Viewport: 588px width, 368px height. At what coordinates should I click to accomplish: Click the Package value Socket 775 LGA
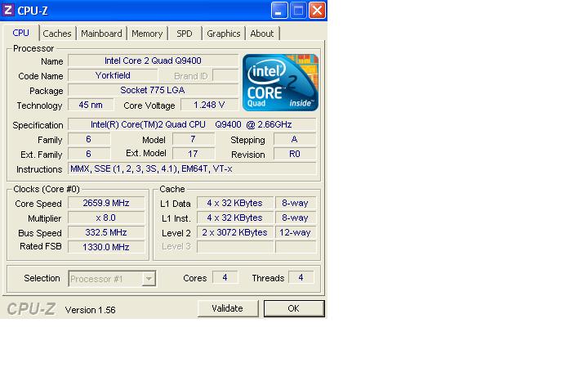click(x=153, y=90)
